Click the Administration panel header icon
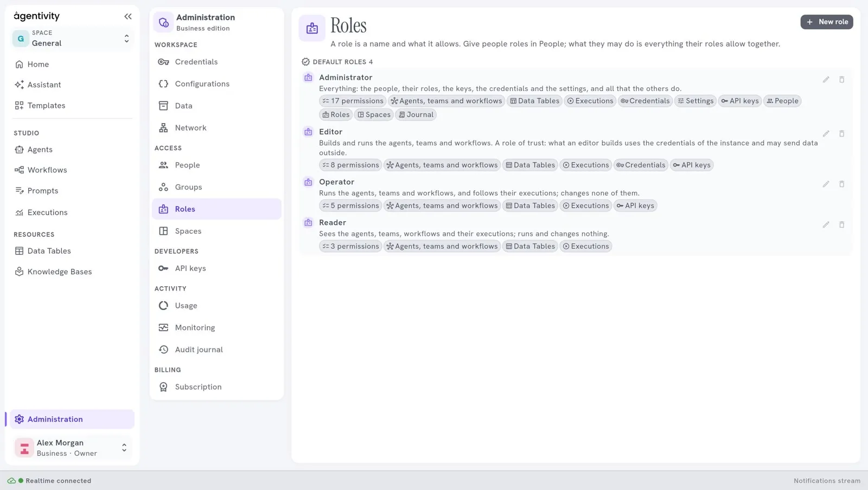The width and height of the screenshot is (868, 490). (163, 22)
